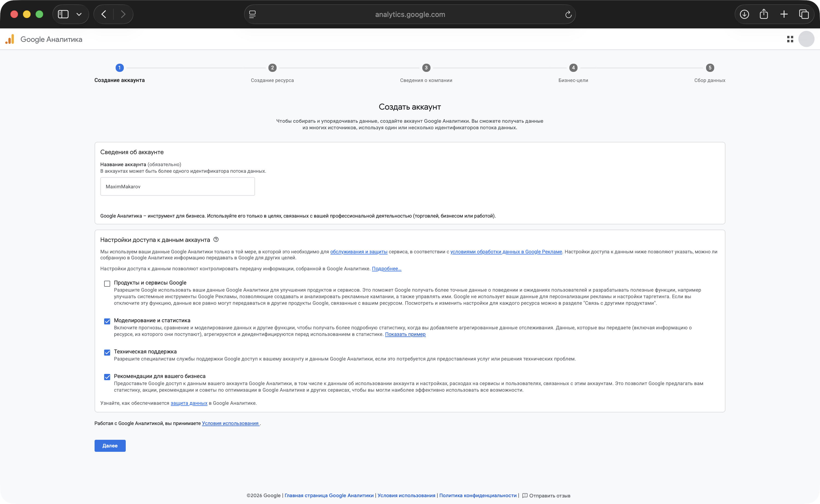Viewport: 820px width, 504px height.
Task: Click the Google Analytics logo icon
Action: (10, 39)
